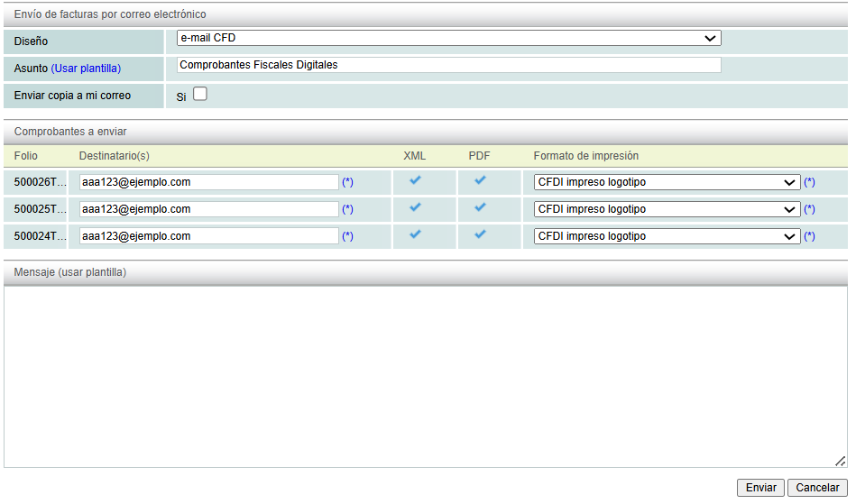Screen dimensions: 856x504
Task: Toggle XML checkmark for folio 500025T
Action: (415, 207)
